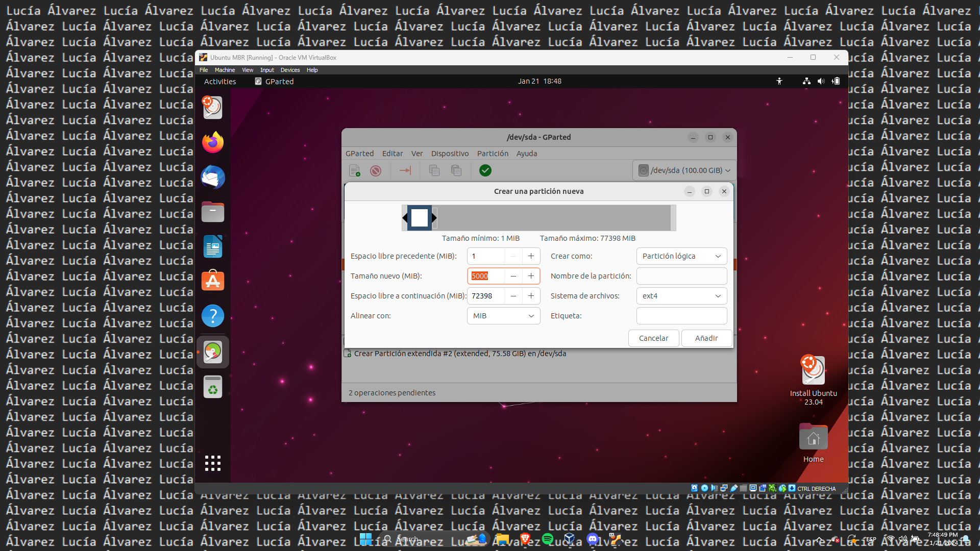Screen dimensions: 980x551
Task: Open the Dispositivo menu
Action: pos(450,154)
